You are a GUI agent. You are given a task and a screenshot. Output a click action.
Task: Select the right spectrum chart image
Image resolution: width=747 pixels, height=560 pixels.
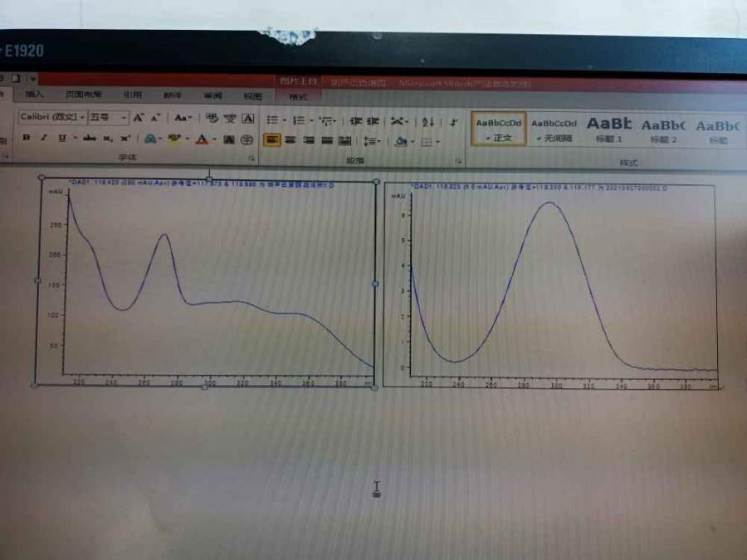(551, 285)
